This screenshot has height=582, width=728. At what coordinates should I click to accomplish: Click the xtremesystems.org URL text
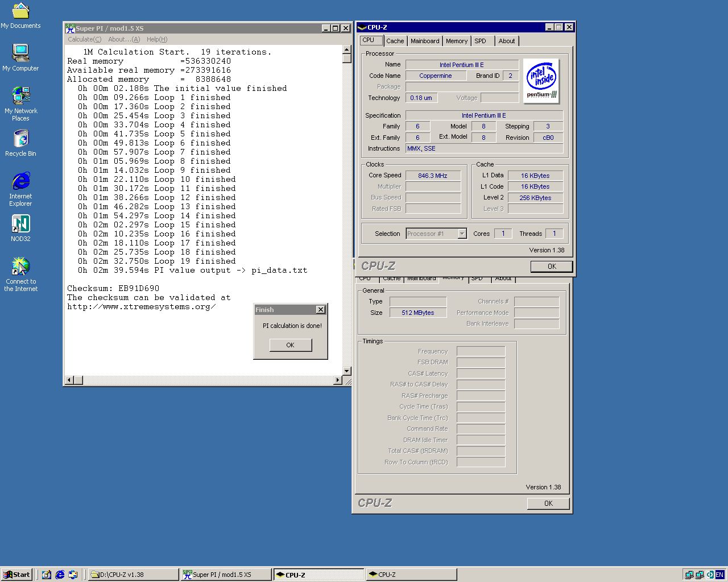(141, 306)
